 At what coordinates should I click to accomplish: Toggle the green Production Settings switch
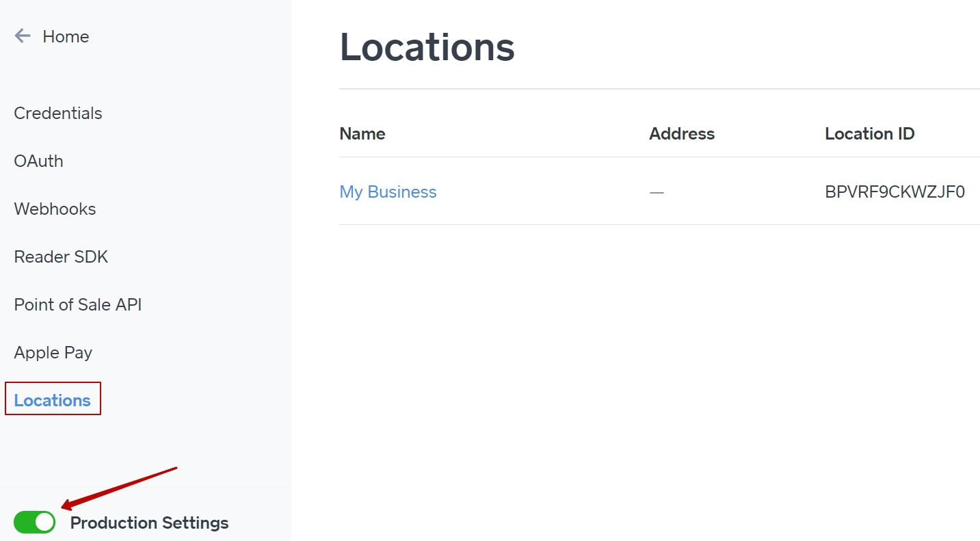[x=34, y=523]
